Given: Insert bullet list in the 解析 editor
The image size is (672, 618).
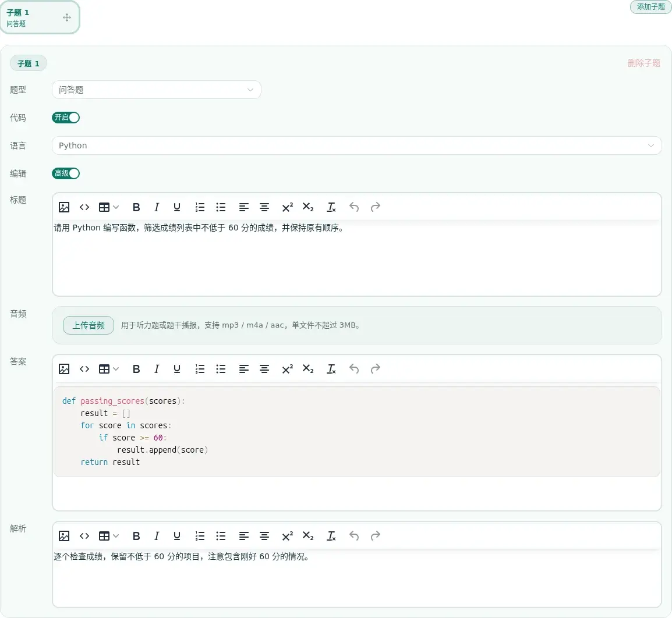Looking at the screenshot, I should [x=221, y=536].
